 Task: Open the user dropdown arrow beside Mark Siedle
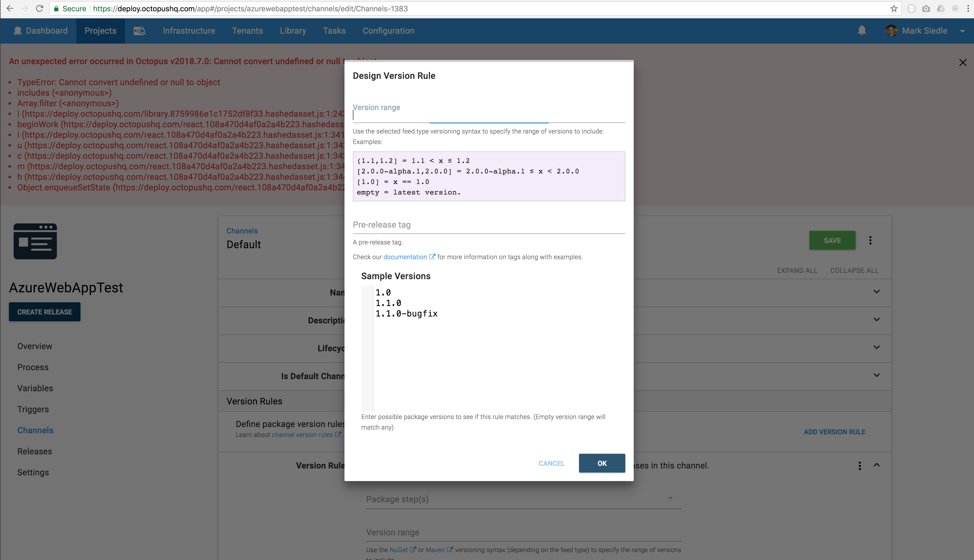[x=962, y=31]
